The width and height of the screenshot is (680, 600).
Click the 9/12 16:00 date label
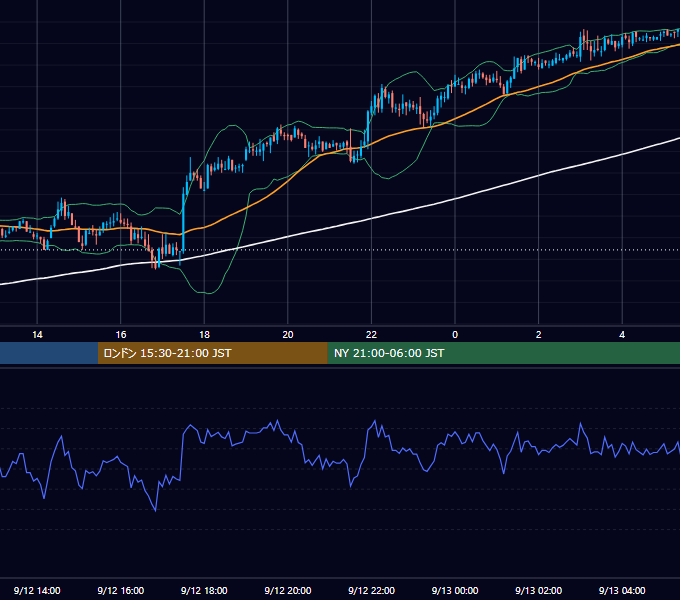121,590
